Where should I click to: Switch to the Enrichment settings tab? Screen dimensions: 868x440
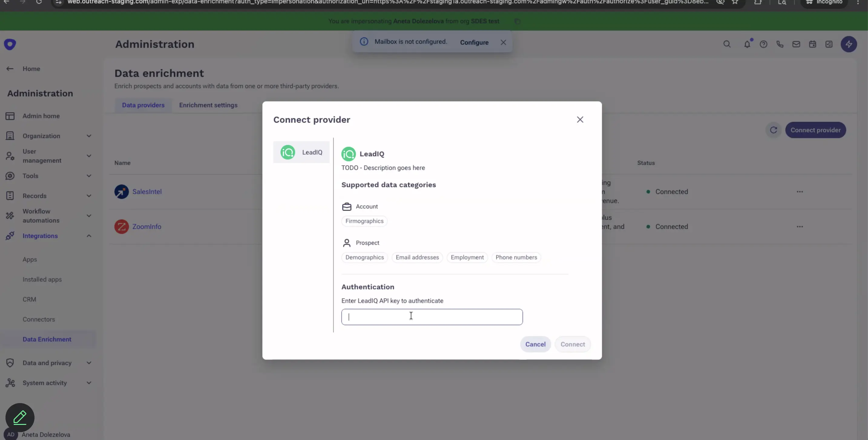[208, 105]
